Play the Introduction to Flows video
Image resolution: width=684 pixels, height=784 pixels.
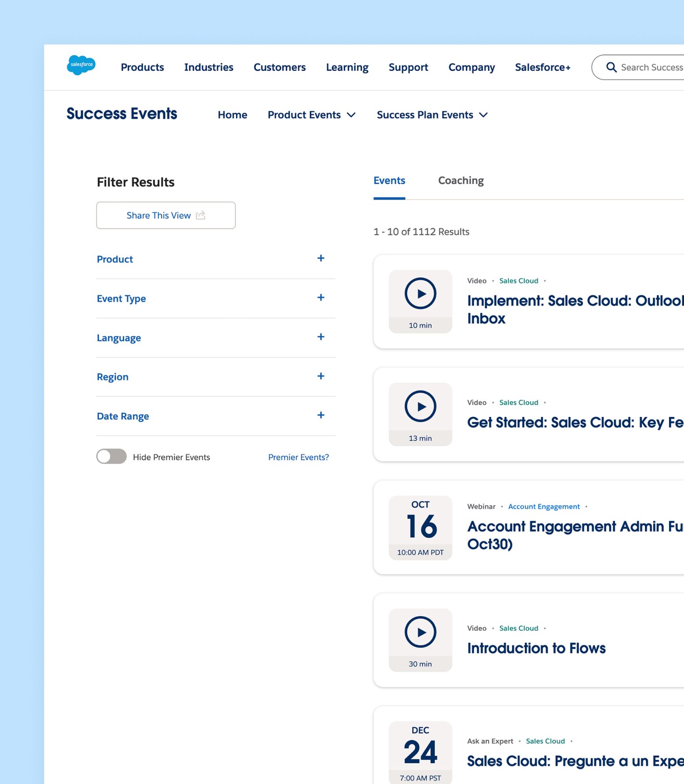pos(420,632)
